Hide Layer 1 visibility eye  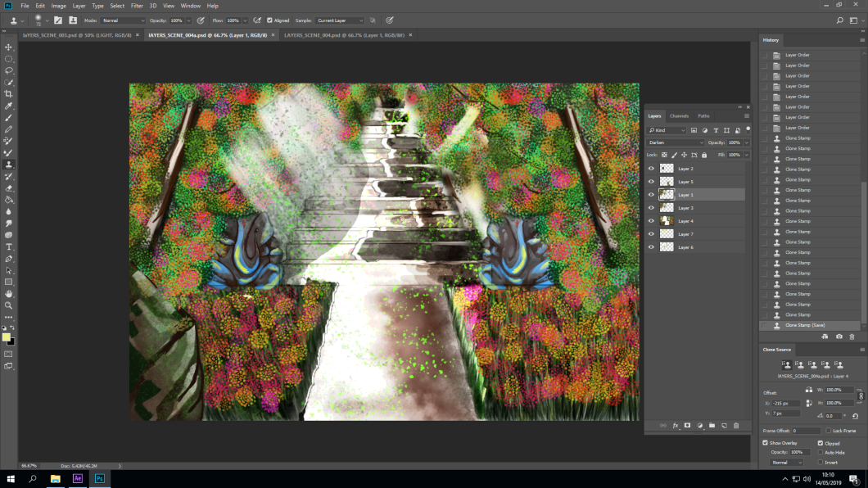(x=651, y=195)
